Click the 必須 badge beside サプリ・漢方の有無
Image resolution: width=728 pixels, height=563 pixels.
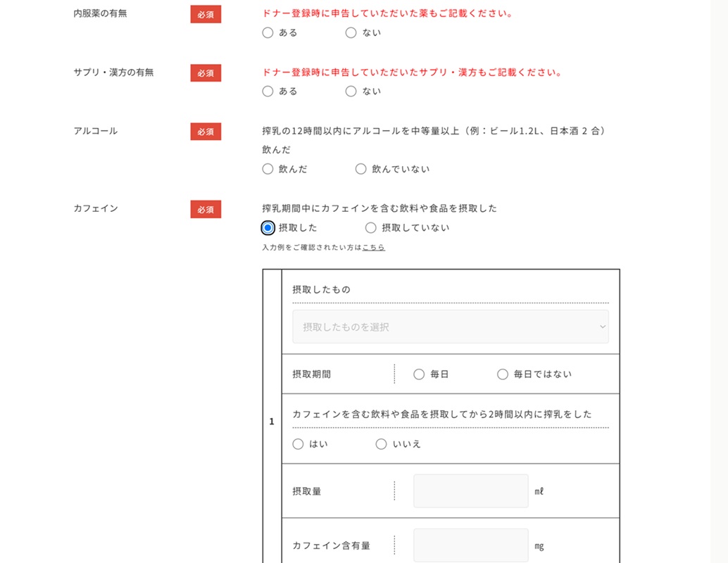pos(206,73)
